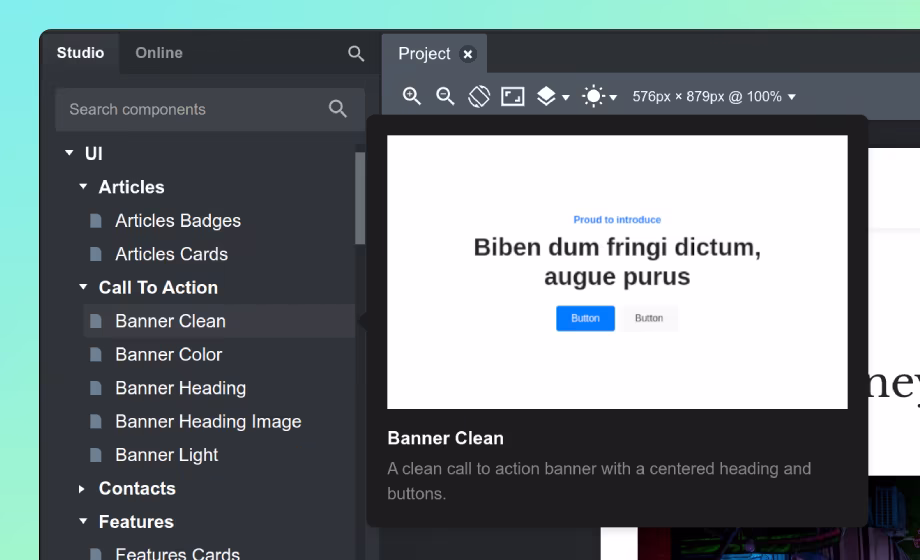The width and height of the screenshot is (920, 560).
Task: Click the zoom in magnifier icon
Action: pyautogui.click(x=411, y=96)
